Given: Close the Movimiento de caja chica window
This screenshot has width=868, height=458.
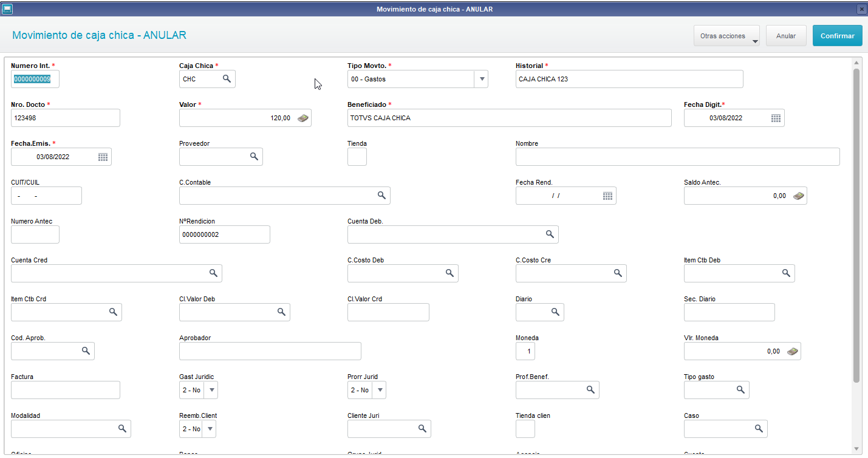Looking at the screenshot, I should pyautogui.click(x=861, y=9).
